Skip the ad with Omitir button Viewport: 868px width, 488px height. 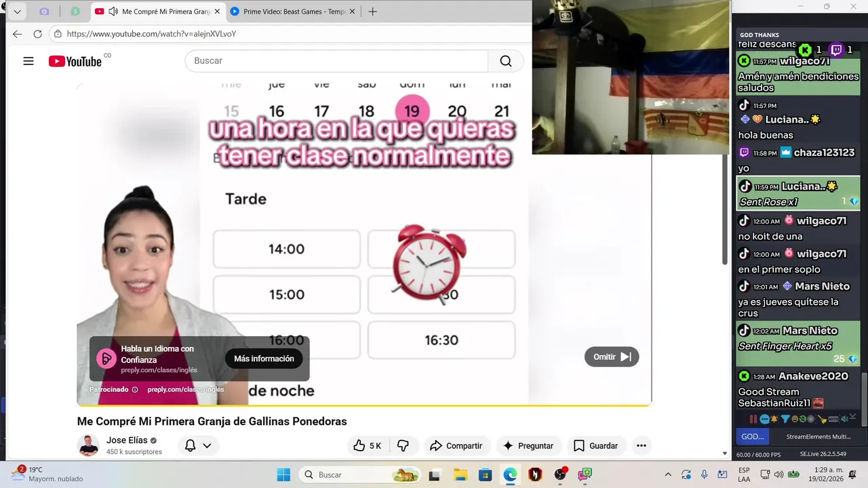(x=612, y=357)
